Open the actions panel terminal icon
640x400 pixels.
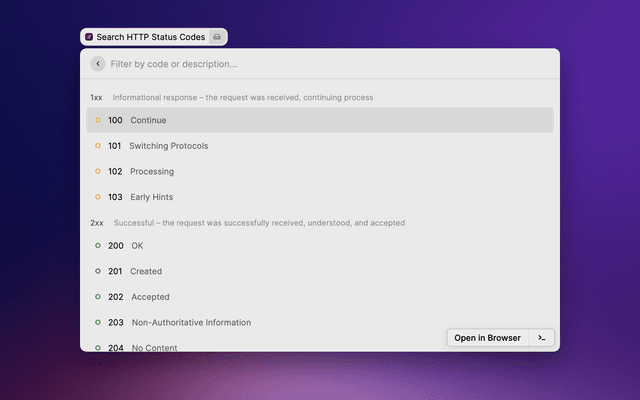click(541, 338)
